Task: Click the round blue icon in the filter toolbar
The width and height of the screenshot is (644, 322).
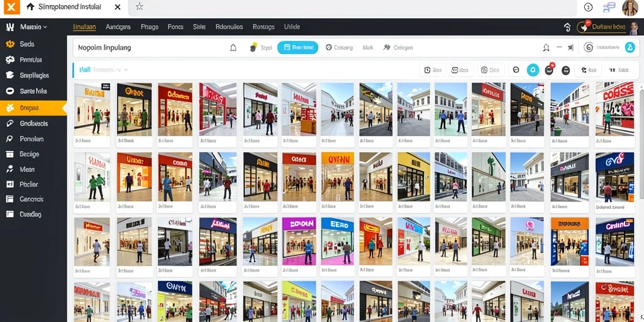Action: (x=533, y=70)
